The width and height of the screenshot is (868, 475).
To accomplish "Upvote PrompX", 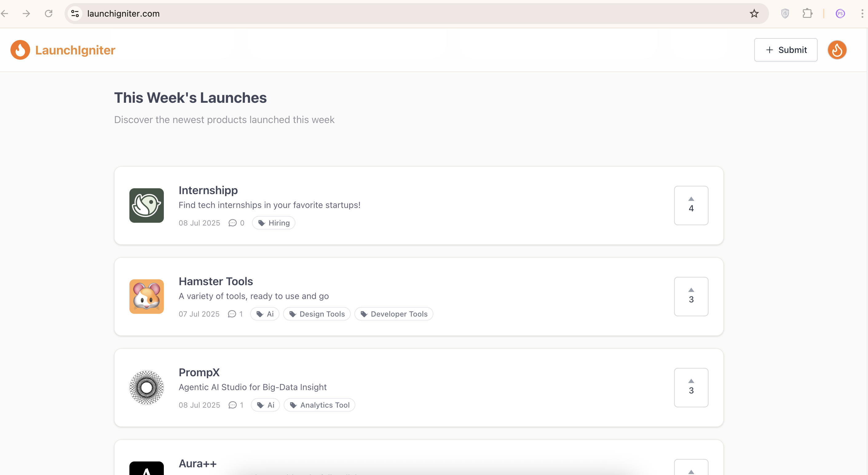I will 691,388.
